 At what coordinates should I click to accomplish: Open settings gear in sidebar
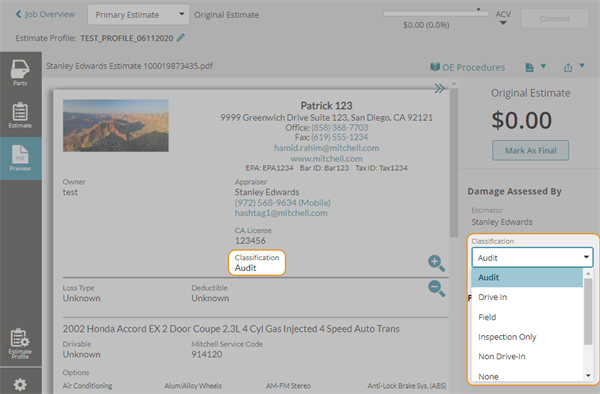click(x=20, y=384)
